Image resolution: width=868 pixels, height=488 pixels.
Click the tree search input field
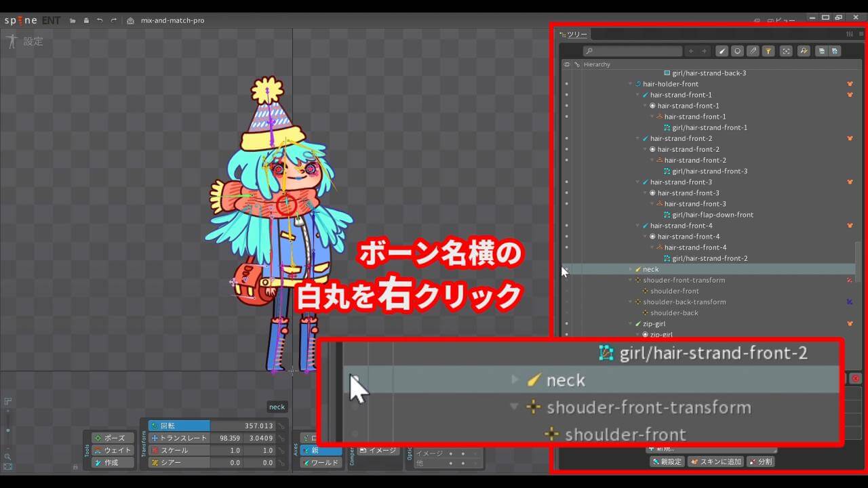click(x=633, y=51)
